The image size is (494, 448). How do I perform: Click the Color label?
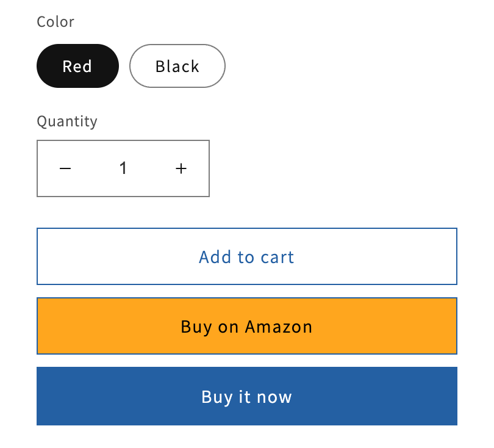coord(55,22)
